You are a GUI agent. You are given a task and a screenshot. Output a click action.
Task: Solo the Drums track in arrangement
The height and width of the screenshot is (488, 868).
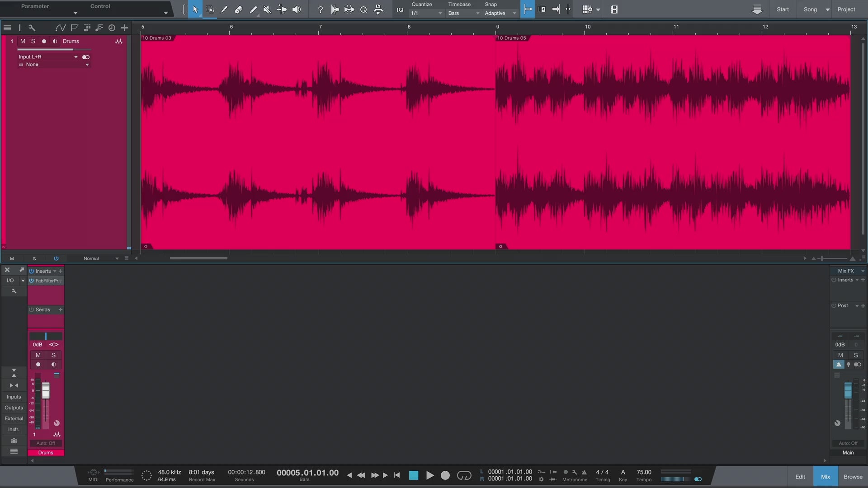[x=33, y=41]
